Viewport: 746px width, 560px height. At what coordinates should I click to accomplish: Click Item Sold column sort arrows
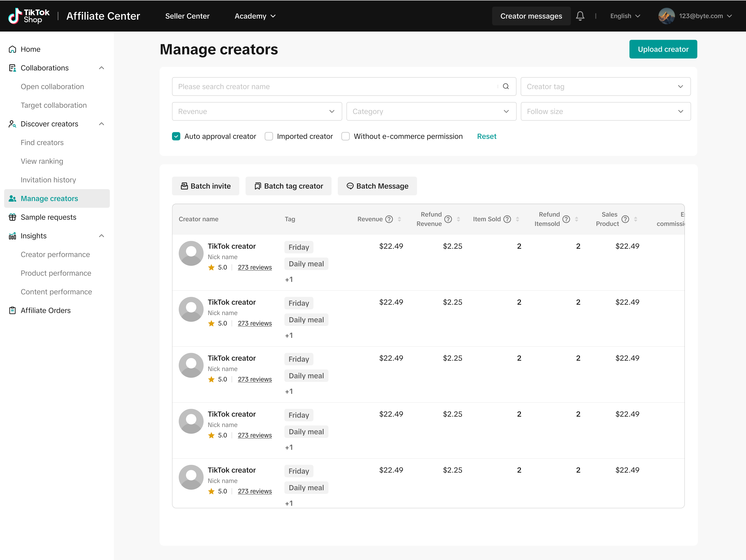[517, 219]
